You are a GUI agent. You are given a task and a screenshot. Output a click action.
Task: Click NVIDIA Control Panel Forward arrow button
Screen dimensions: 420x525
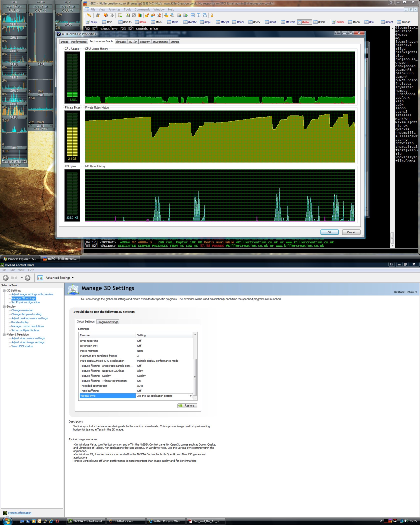click(27, 277)
